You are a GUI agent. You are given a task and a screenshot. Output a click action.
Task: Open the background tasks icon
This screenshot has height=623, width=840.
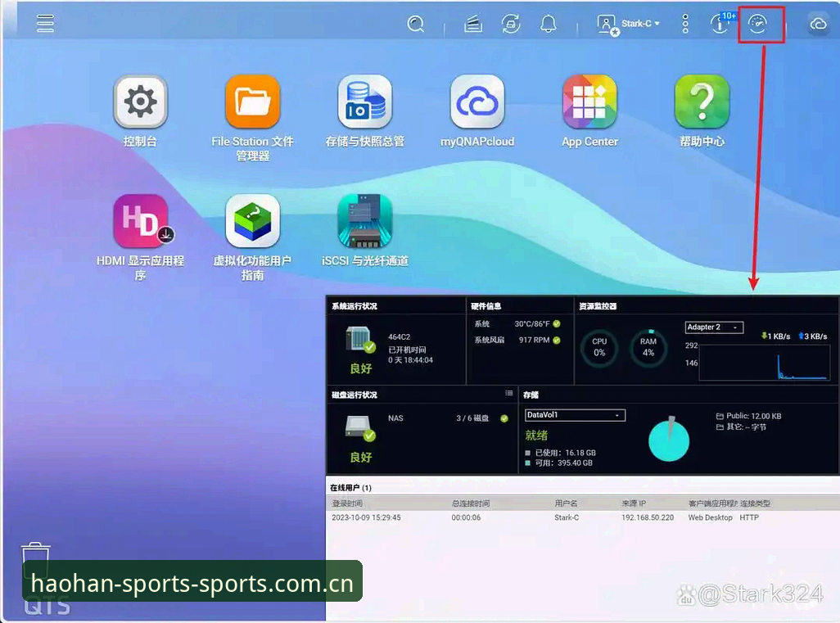(473, 24)
